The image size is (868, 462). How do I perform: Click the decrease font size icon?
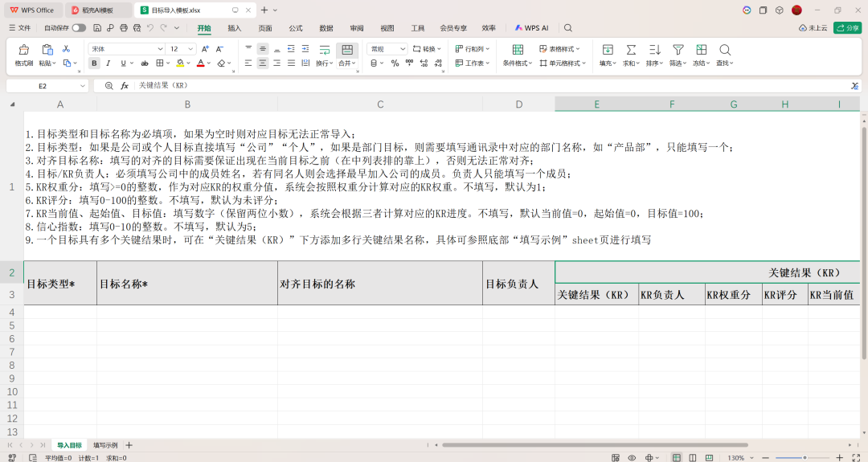pos(219,49)
